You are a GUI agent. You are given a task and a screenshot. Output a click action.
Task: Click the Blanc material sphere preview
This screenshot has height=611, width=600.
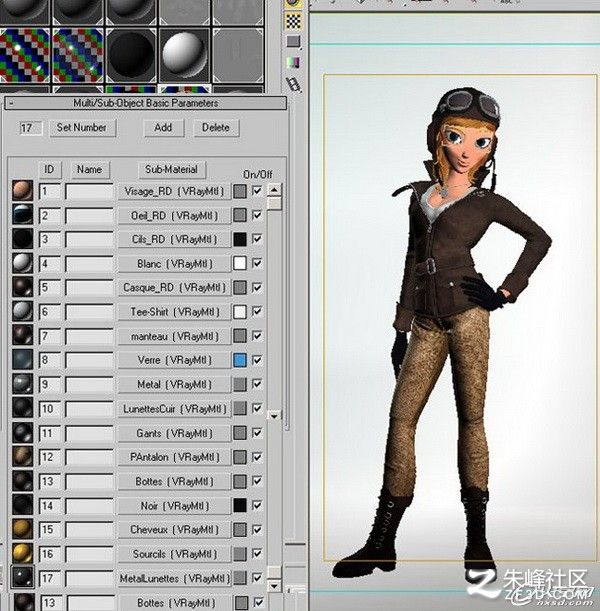click(x=23, y=263)
